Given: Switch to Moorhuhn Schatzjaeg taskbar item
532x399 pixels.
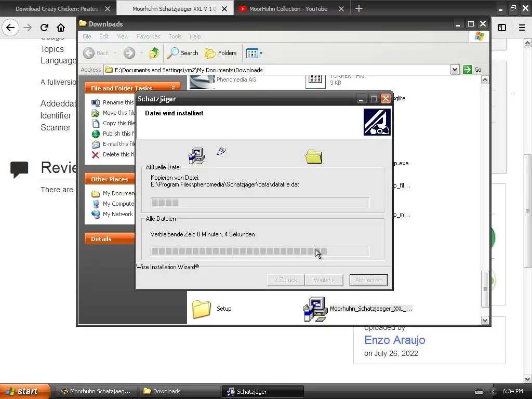Looking at the screenshot, I should 96,391.
